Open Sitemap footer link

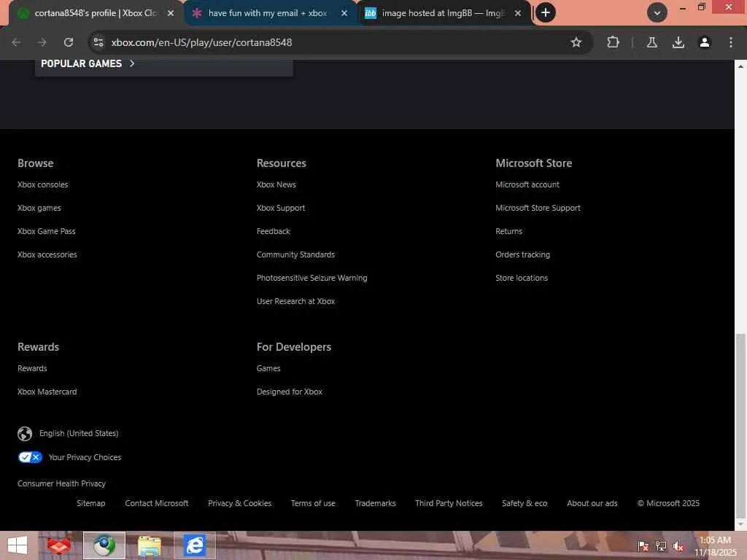click(91, 503)
